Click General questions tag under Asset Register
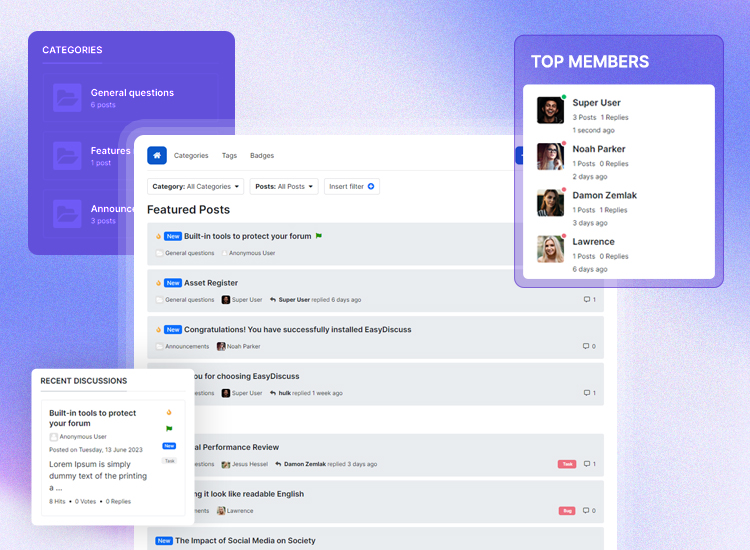The width and height of the screenshot is (750, 550). coord(189,299)
